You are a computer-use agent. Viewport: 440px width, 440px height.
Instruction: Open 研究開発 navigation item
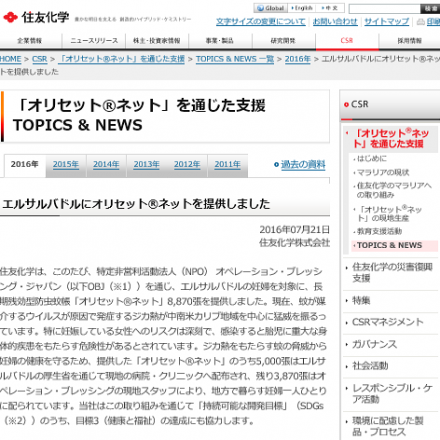[x=283, y=41]
